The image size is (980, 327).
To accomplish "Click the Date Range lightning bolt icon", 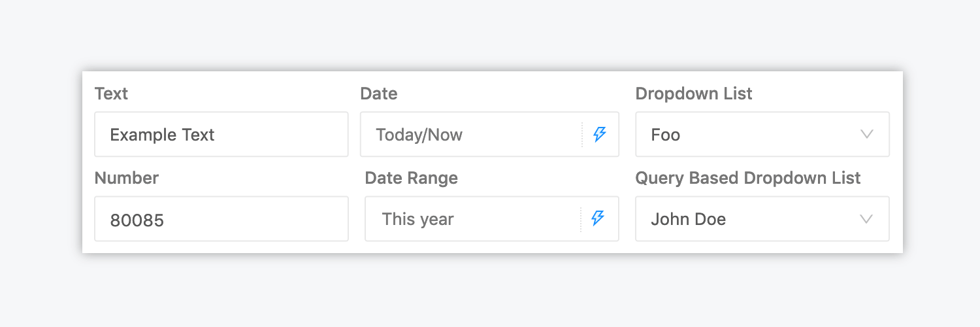I will coord(598,218).
